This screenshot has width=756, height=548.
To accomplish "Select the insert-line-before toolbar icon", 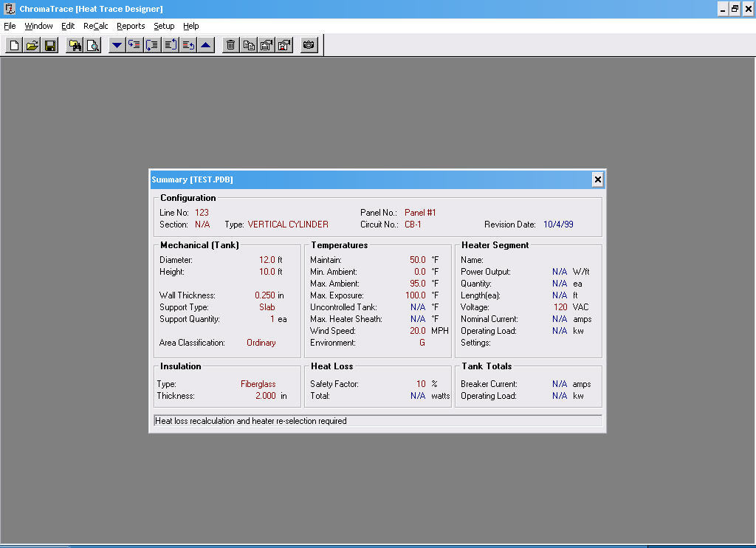I will click(x=134, y=44).
